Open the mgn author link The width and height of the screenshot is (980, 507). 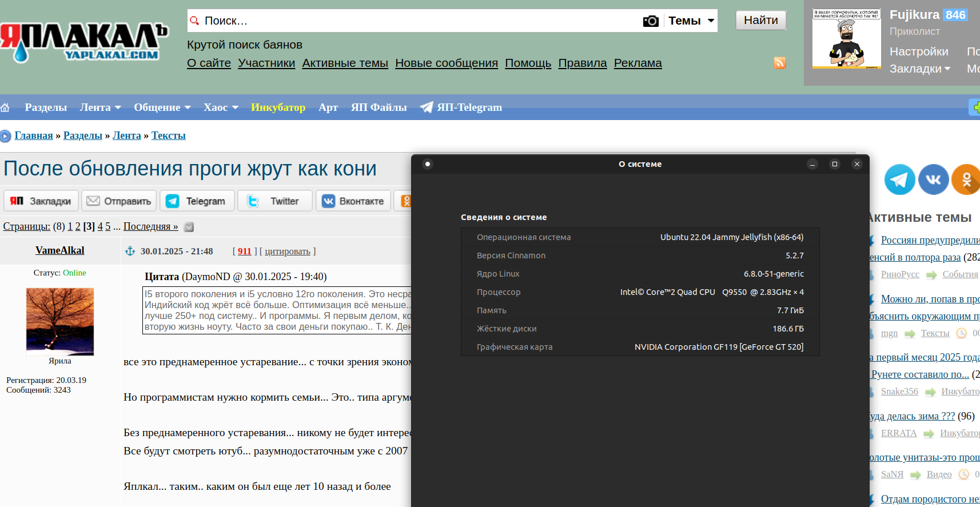click(x=889, y=333)
